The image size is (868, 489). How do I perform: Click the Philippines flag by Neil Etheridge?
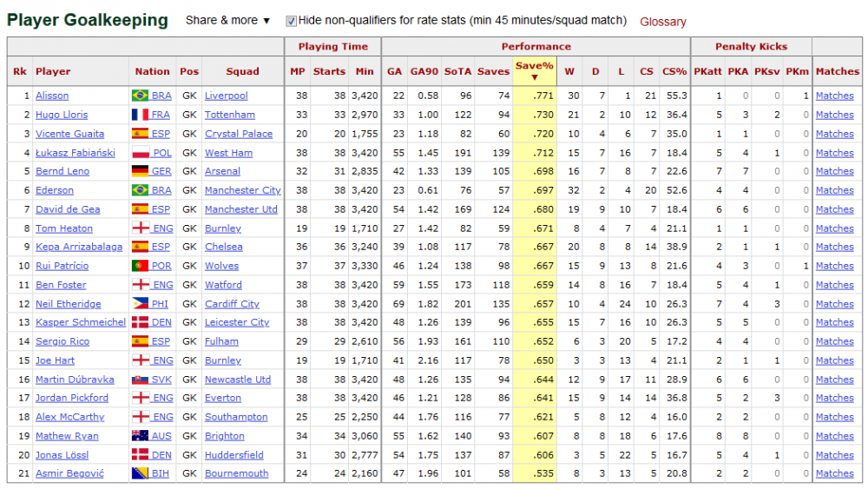pyautogui.click(x=140, y=303)
